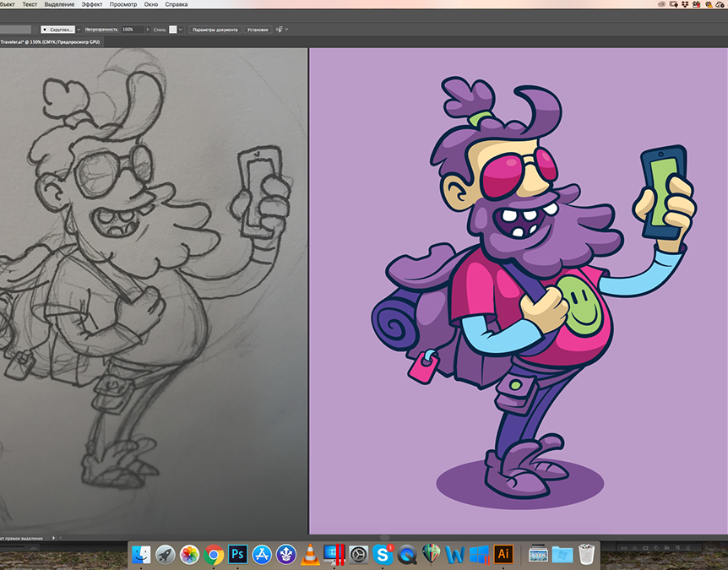Launch VLC media player from Dock
Screen dimensions: 728x570
pyautogui.click(x=310, y=554)
